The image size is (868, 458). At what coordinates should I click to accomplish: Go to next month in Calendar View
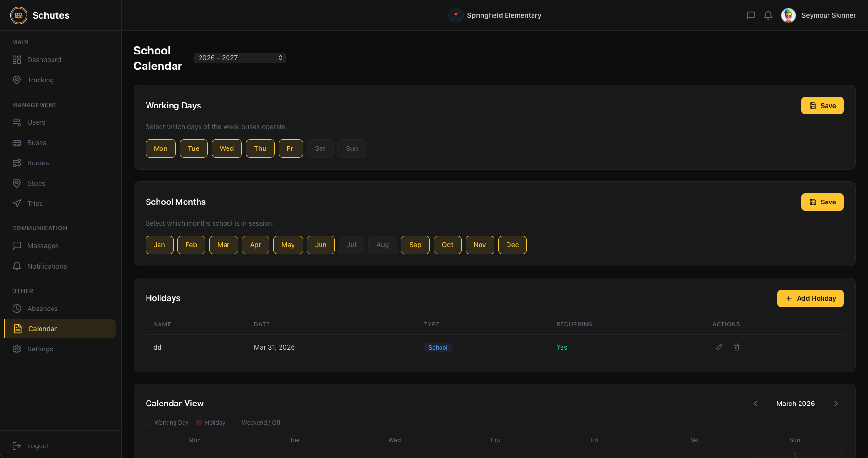(836, 404)
